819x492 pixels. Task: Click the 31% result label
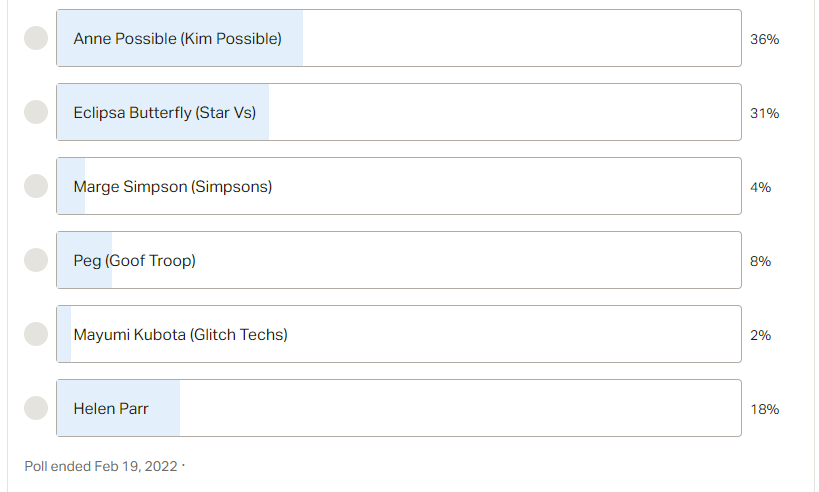(765, 113)
